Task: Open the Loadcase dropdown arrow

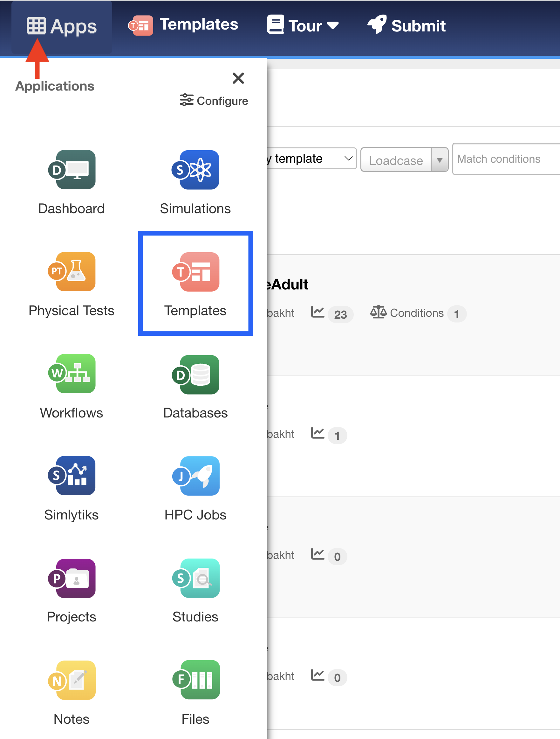Action: [x=439, y=160]
